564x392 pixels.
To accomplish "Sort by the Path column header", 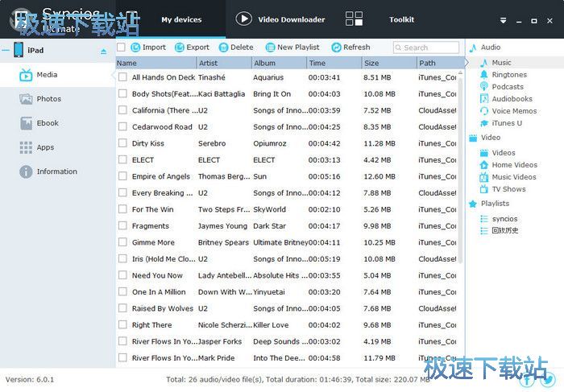I will tap(441, 63).
